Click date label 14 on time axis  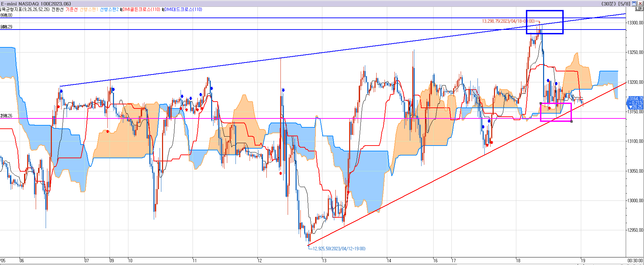click(389, 261)
